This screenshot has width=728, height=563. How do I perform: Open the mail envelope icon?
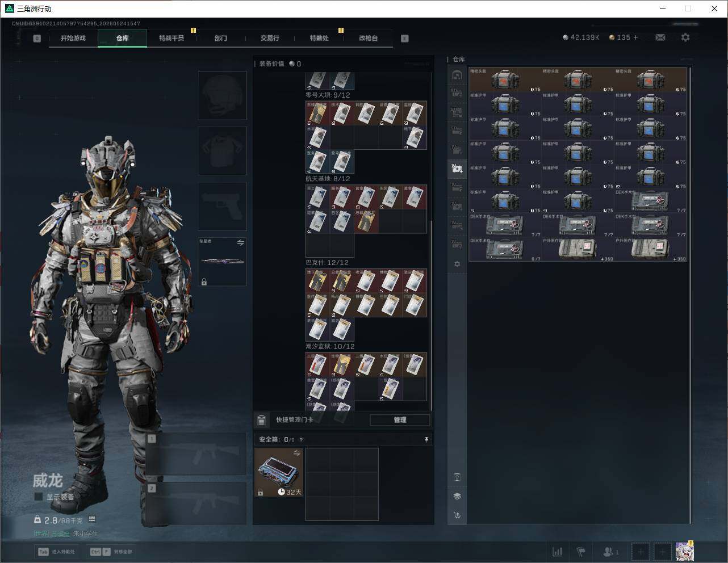click(660, 37)
